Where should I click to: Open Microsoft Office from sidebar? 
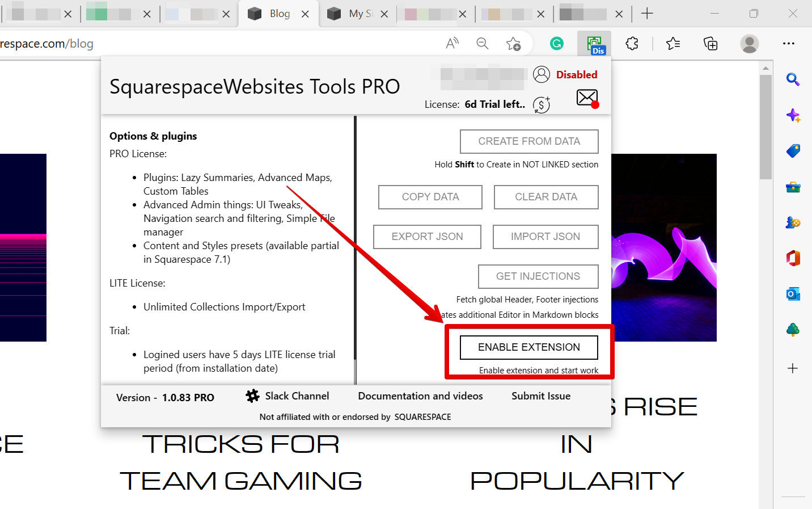[x=793, y=258]
